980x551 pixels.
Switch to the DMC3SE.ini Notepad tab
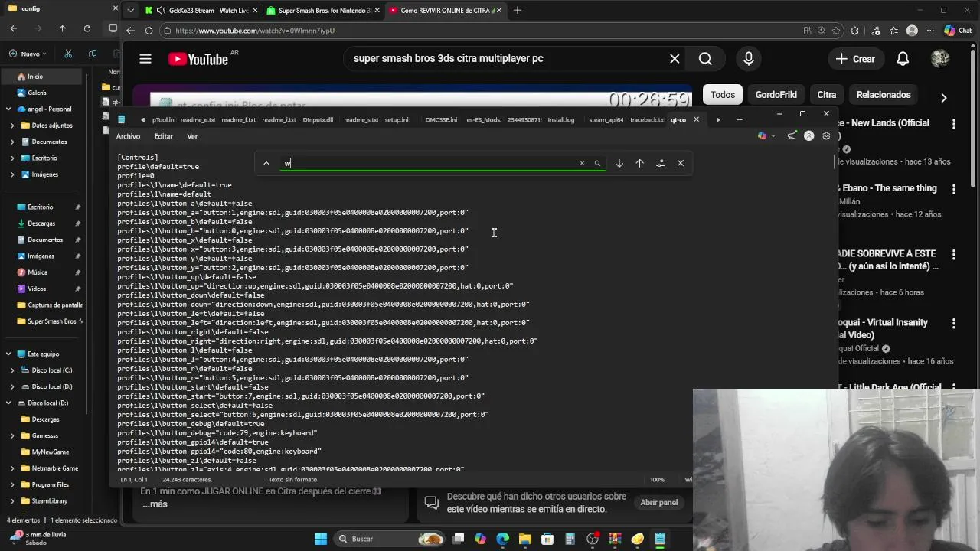(441, 120)
